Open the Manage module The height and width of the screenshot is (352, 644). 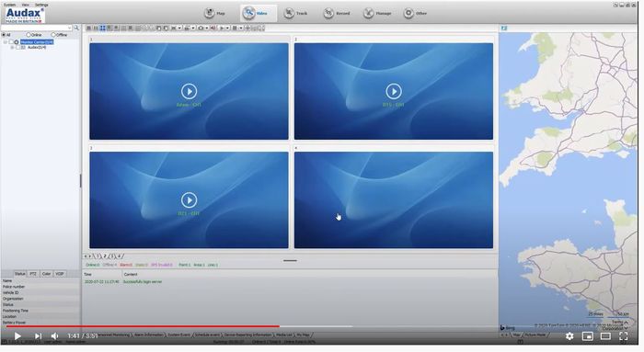pos(376,13)
